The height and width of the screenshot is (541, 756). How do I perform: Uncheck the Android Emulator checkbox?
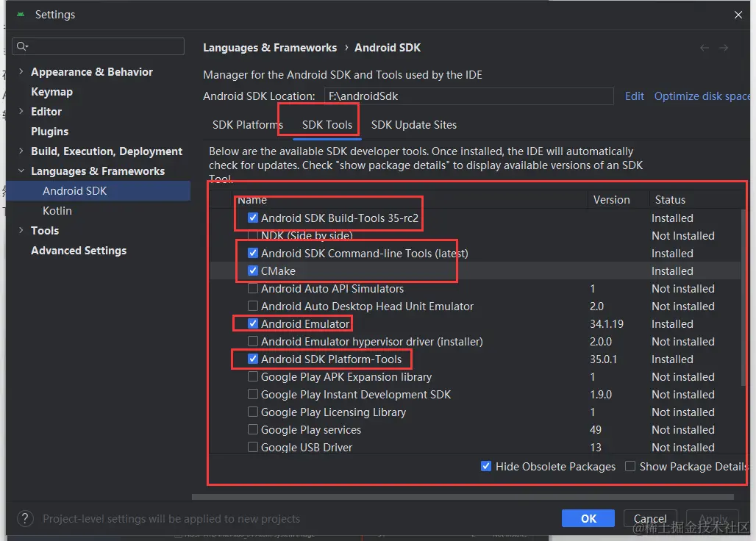(x=253, y=323)
